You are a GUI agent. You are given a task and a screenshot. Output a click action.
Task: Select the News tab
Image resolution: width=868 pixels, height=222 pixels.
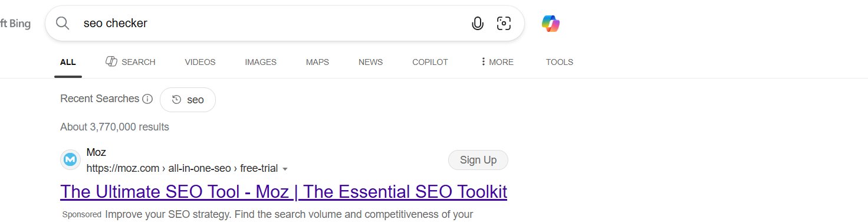[x=370, y=62]
